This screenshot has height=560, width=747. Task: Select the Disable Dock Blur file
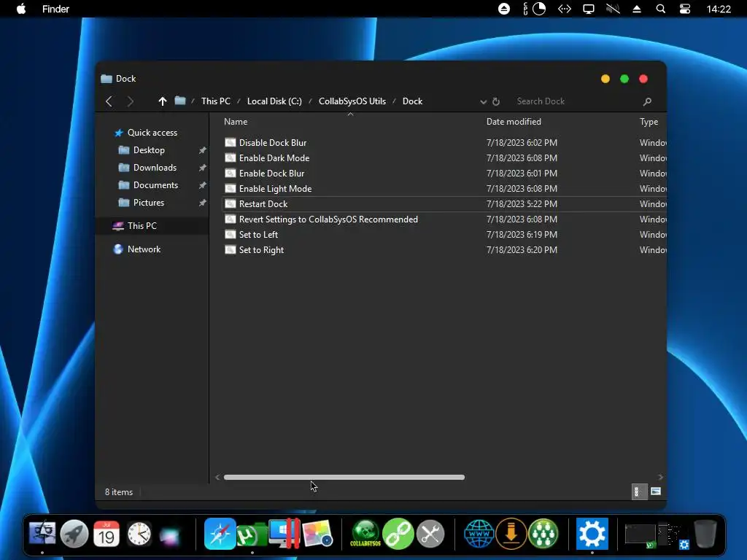[273, 142]
